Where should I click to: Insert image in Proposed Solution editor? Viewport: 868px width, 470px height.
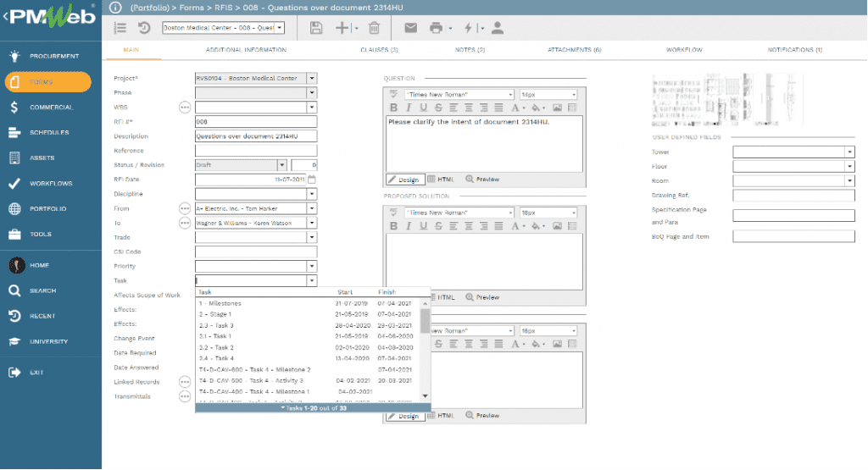coord(557,225)
